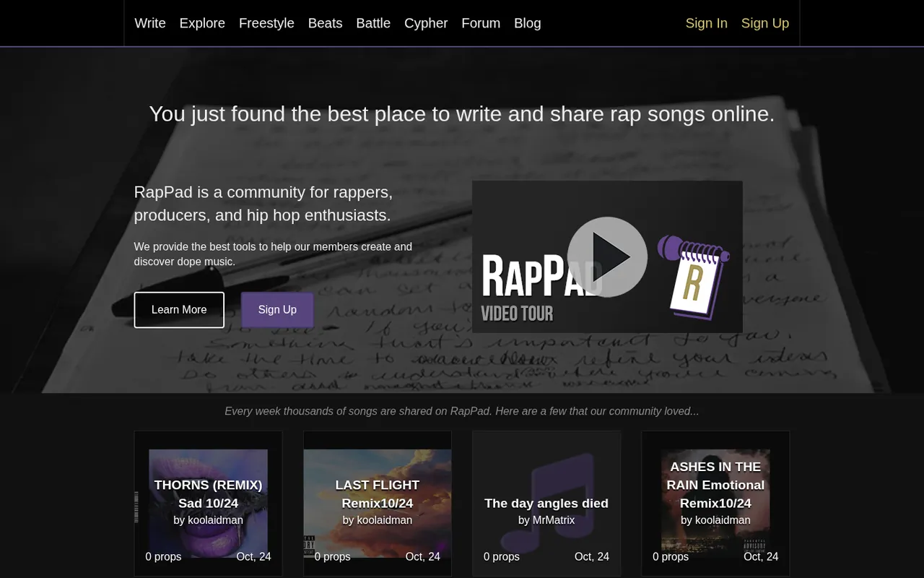The image size is (924, 578).
Task: Click 'We provide the best tools' paragraph
Action: pyautogui.click(x=273, y=254)
